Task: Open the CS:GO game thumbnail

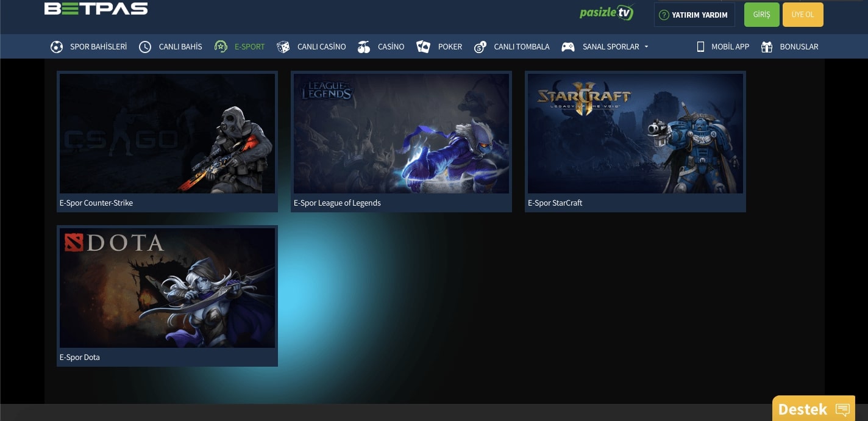Action: (167, 134)
